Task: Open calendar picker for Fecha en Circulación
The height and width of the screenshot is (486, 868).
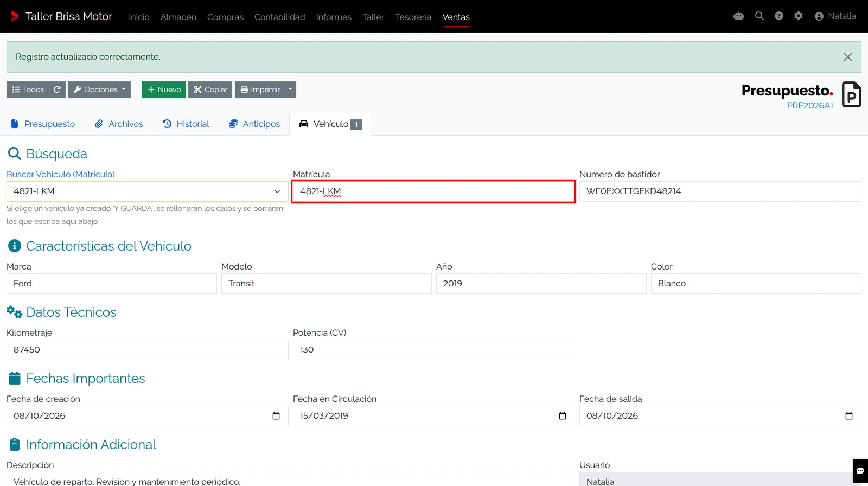Action: [563, 416]
